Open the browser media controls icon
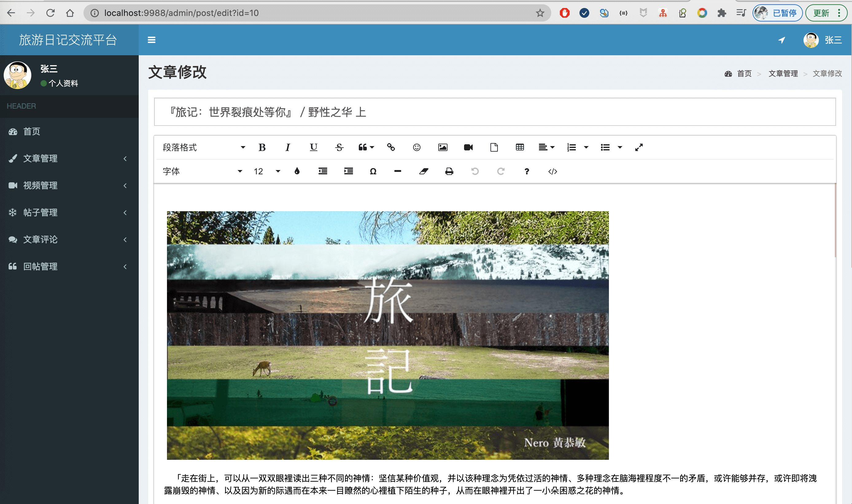Screen dimensions: 852x504 point(741,13)
